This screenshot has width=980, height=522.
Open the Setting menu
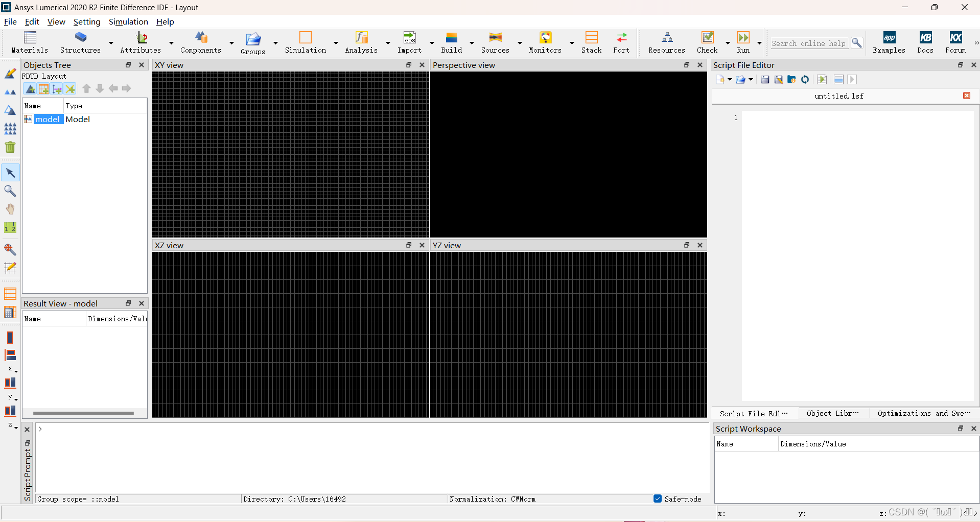[87, 21]
